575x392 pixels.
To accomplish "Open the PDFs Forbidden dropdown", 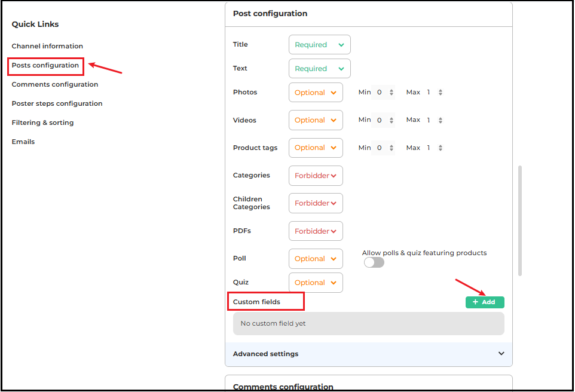I will (x=316, y=231).
